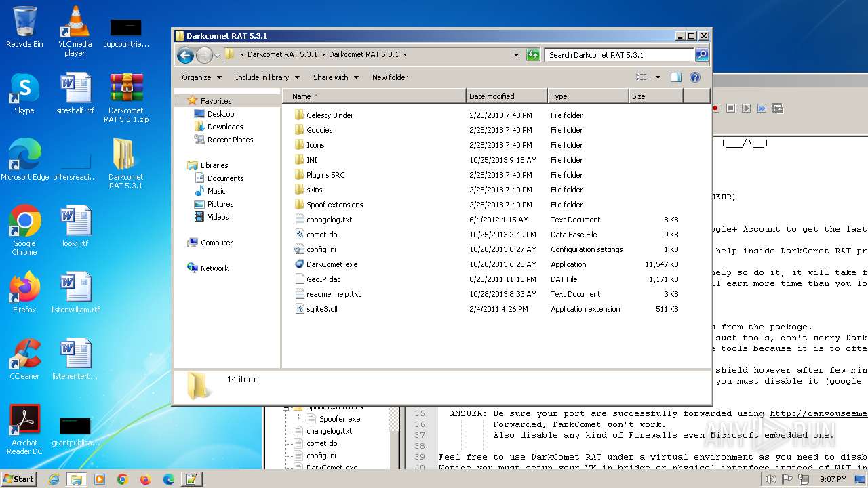Viewport: 868px width, 488px height.
Task: Open the recent pages dropdown arrow
Action: [217, 55]
